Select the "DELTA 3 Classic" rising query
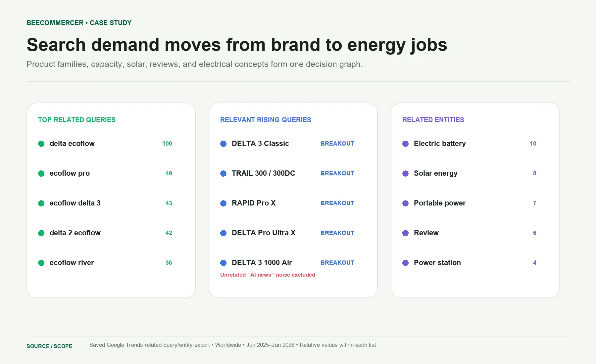The image size is (596, 364). tap(260, 144)
